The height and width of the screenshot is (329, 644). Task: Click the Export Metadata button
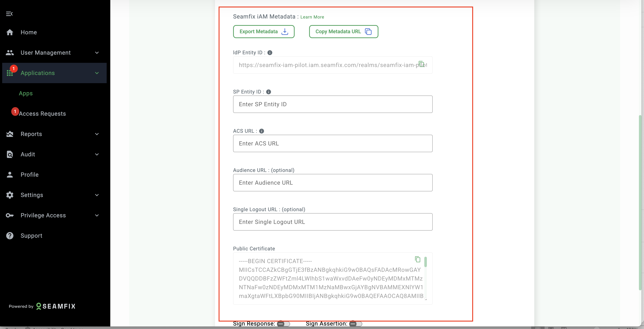[264, 32]
